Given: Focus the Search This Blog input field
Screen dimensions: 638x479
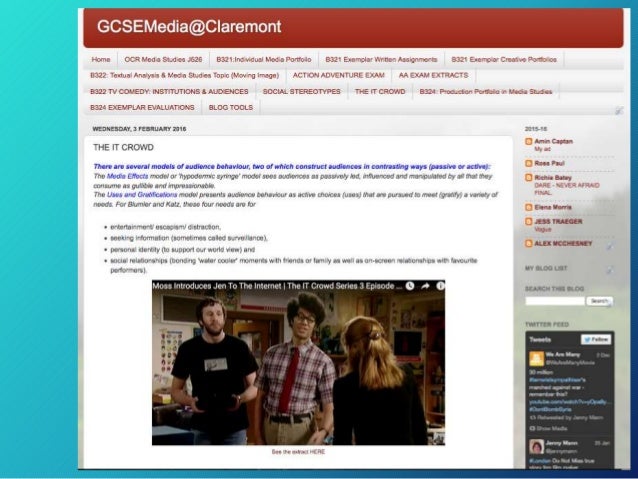Looking at the screenshot, I should pyautogui.click(x=555, y=301).
